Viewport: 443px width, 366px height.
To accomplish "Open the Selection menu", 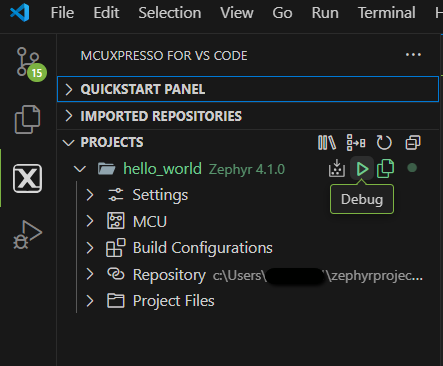I will pyautogui.click(x=170, y=13).
